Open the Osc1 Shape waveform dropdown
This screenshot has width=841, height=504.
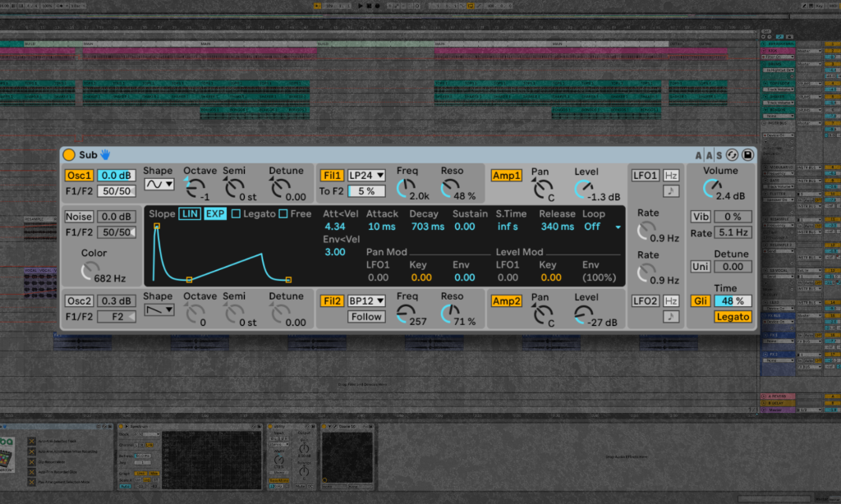coord(159,185)
